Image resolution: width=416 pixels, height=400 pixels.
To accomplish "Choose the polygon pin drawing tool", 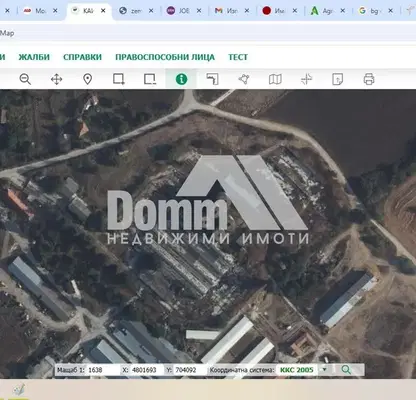I will [244, 79].
